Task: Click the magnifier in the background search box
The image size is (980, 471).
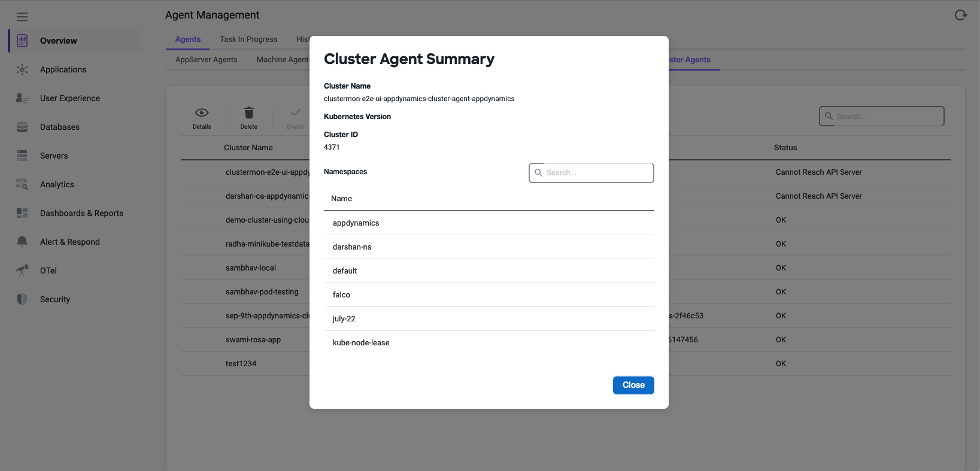Action: pos(829,116)
